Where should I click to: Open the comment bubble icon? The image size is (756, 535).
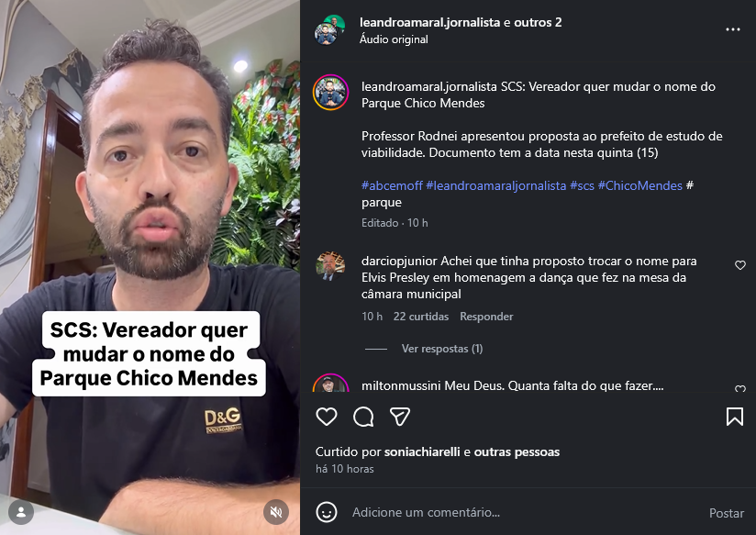(x=363, y=417)
